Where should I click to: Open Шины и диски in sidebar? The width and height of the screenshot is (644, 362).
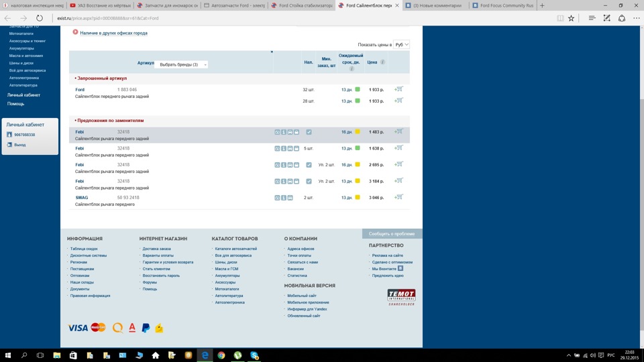point(21,63)
